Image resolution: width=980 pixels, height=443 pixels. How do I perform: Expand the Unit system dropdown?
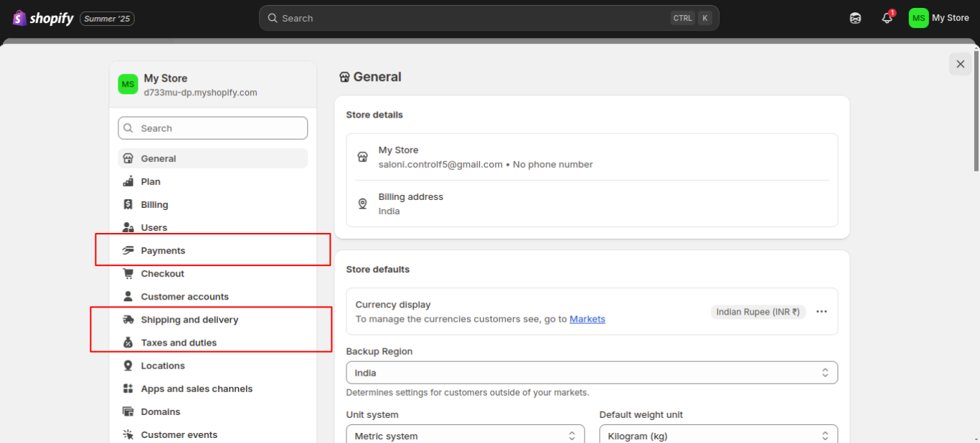[x=465, y=436]
